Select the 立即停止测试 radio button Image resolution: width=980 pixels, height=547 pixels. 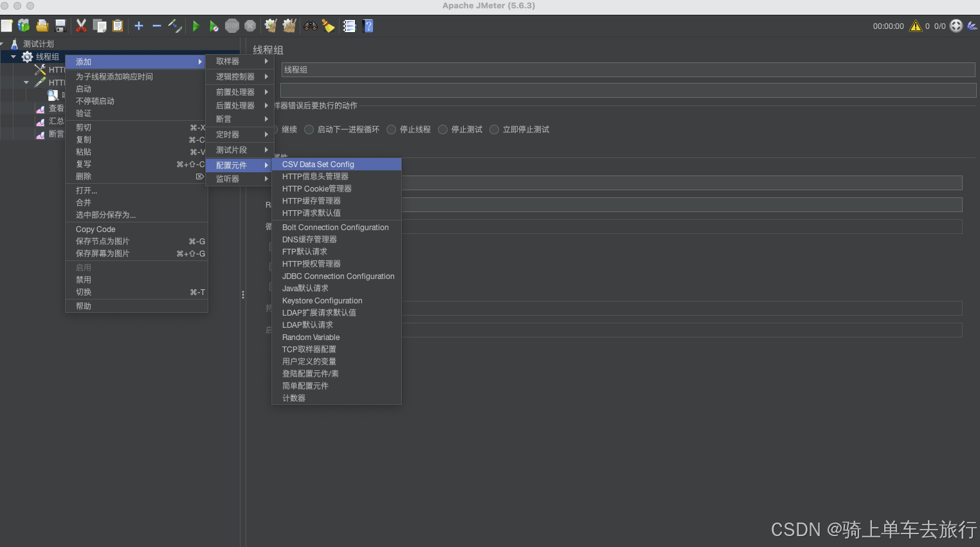[x=494, y=129]
